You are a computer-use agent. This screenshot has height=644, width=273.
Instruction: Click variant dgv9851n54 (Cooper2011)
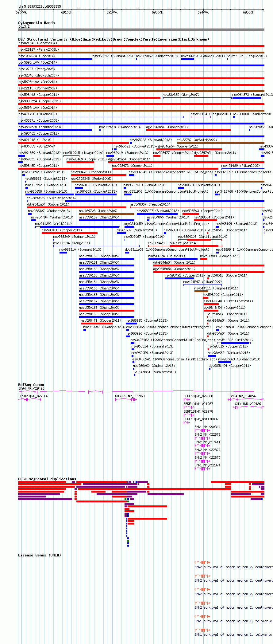tap(230, 366)
